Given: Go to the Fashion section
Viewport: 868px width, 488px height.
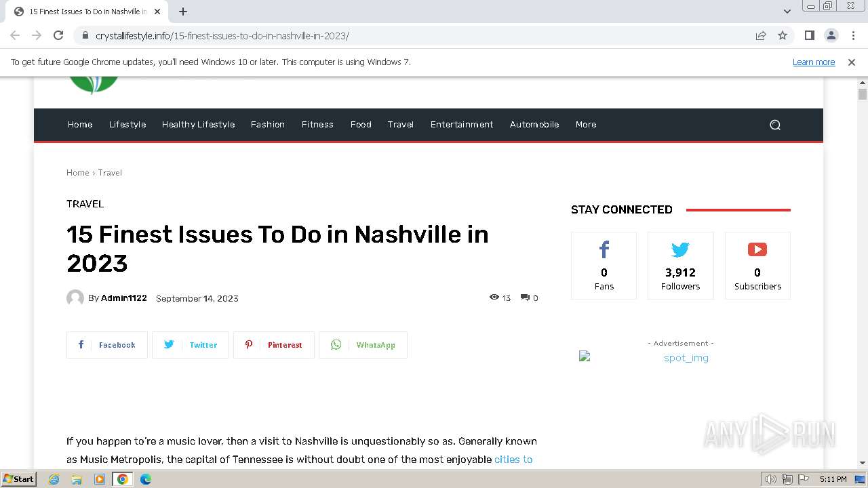Looking at the screenshot, I should click(x=268, y=125).
